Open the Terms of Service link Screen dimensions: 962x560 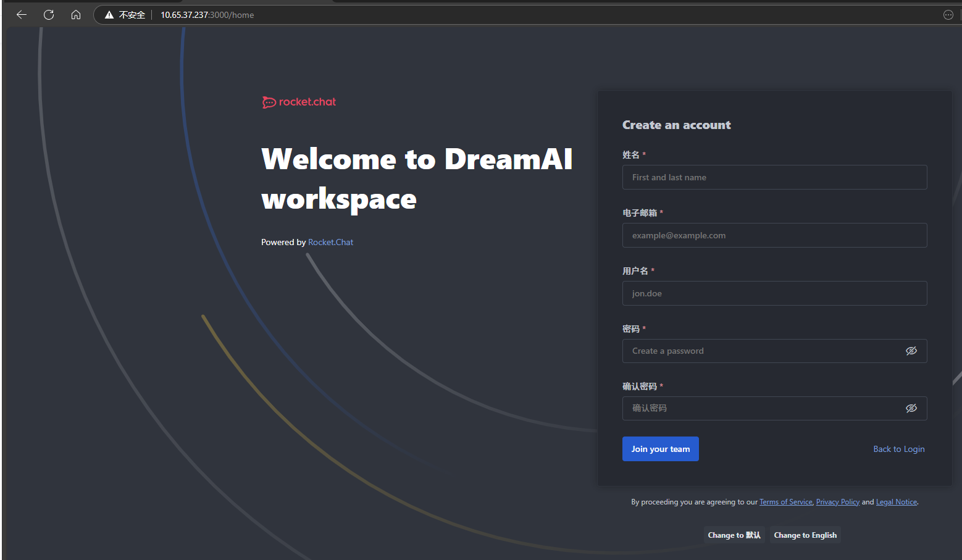[786, 502]
